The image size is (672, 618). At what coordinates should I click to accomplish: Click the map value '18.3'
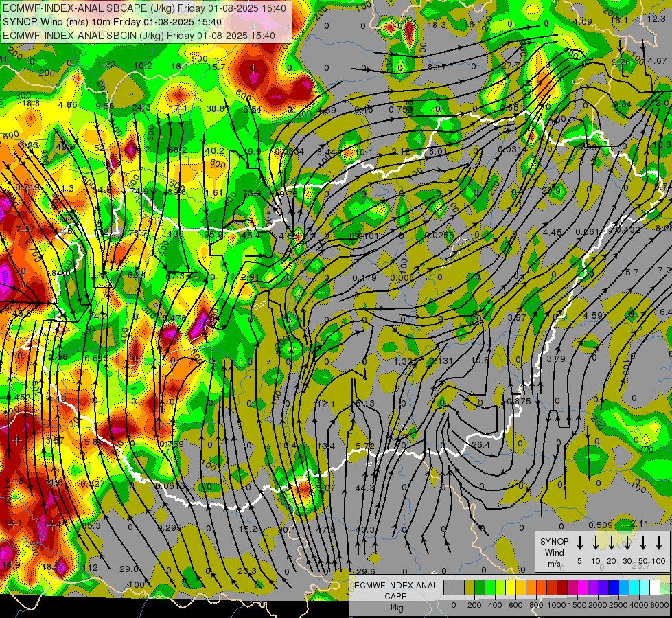pos(437,25)
